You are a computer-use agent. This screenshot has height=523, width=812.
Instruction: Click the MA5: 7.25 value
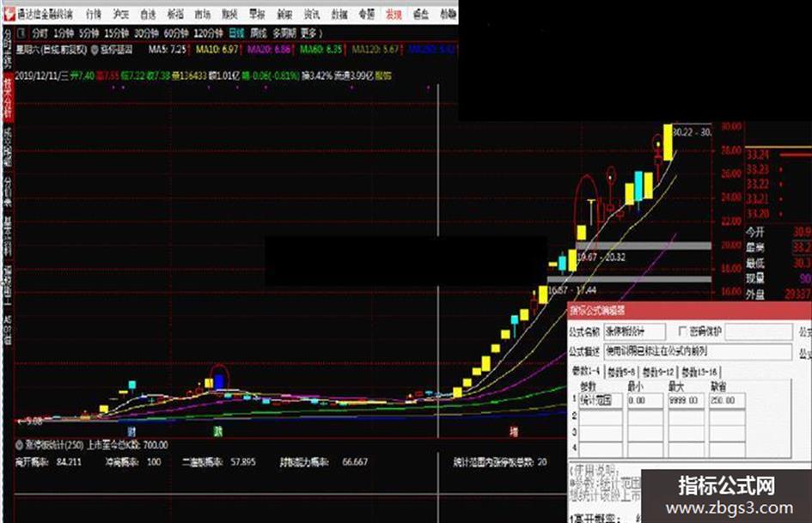coord(168,50)
